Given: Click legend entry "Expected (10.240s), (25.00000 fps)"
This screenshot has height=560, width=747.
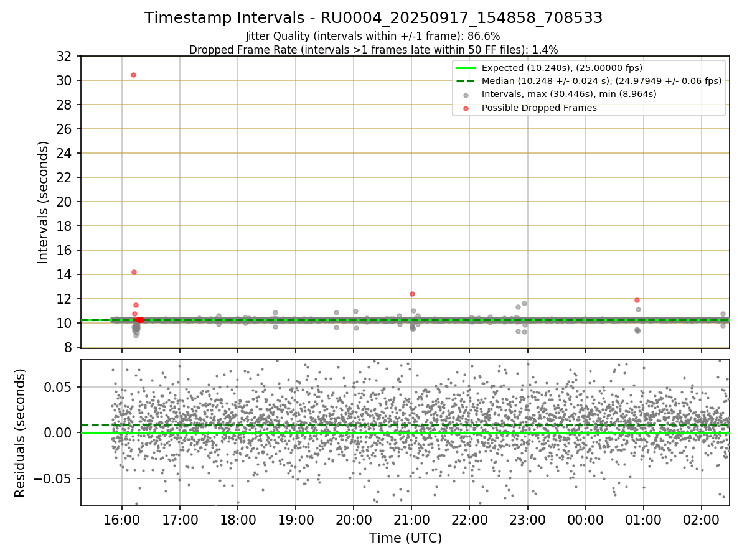Looking at the screenshot, I should point(562,68).
